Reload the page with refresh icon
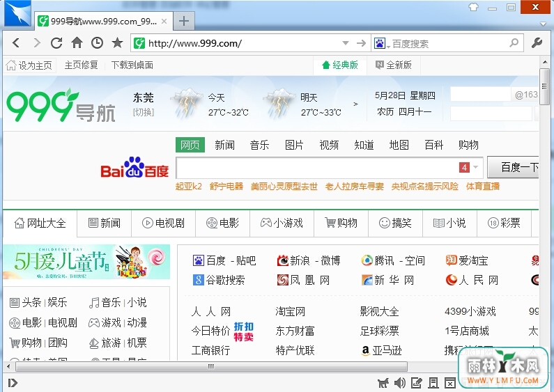The width and height of the screenshot is (554, 392). 56,43
